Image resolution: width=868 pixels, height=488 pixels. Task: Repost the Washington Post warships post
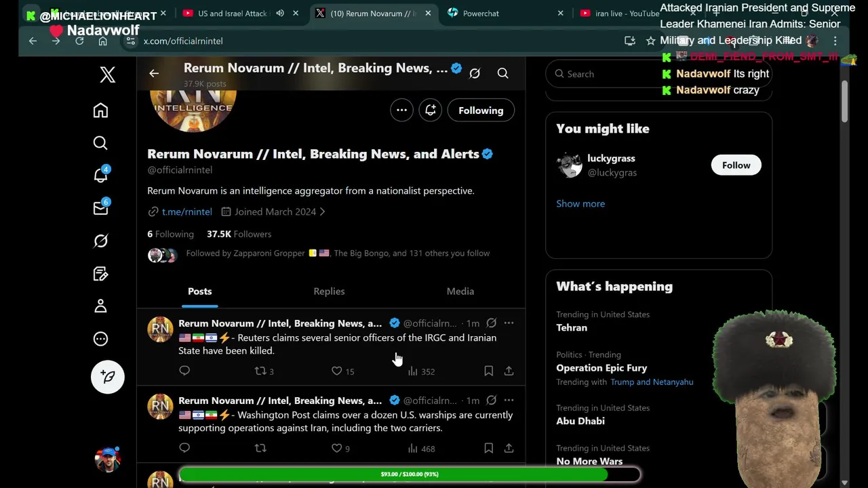coord(260,448)
